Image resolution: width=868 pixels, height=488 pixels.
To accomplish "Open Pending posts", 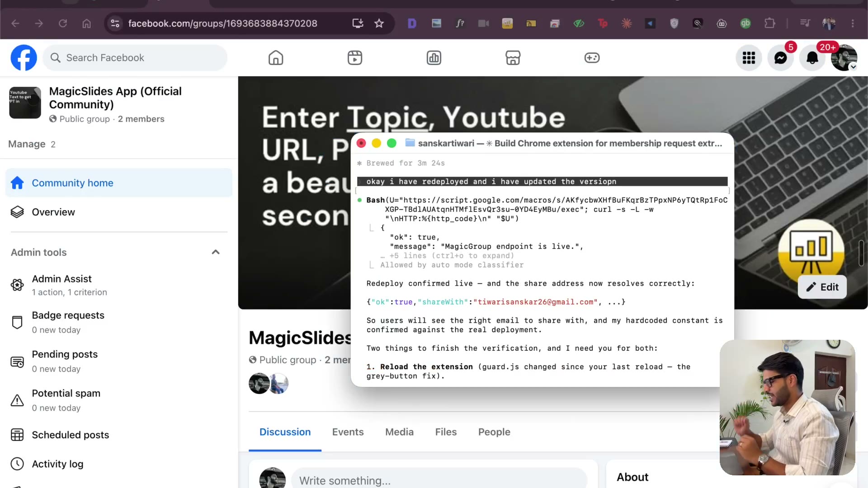I will tap(119, 361).
